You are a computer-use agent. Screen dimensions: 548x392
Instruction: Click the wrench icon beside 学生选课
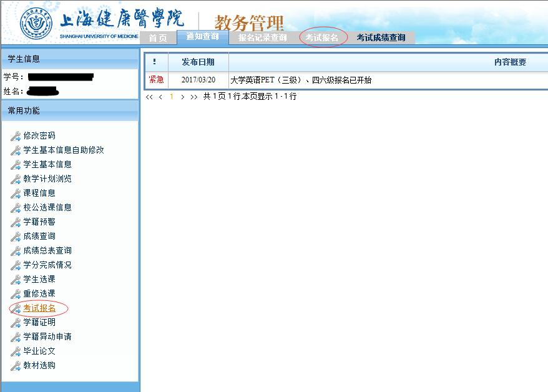pos(16,280)
